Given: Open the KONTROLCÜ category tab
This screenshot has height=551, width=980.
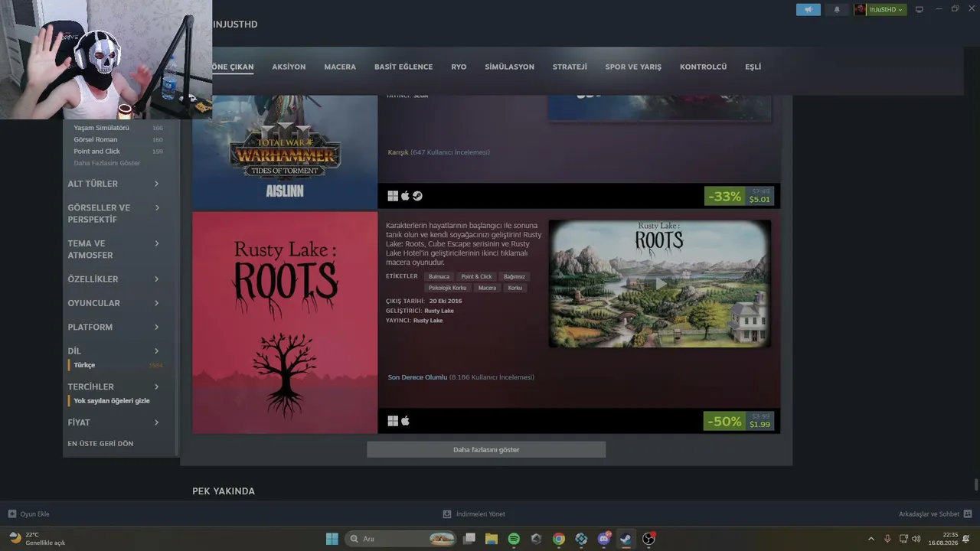Looking at the screenshot, I should pos(703,67).
